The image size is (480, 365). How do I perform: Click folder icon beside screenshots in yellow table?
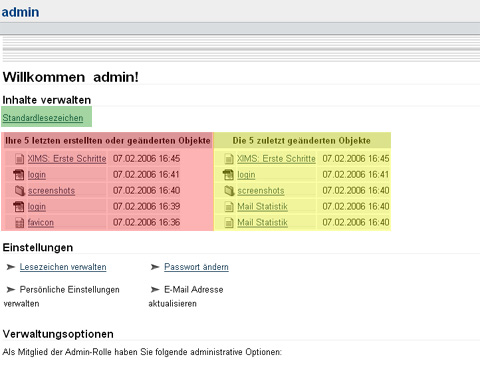[x=229, y=191]
